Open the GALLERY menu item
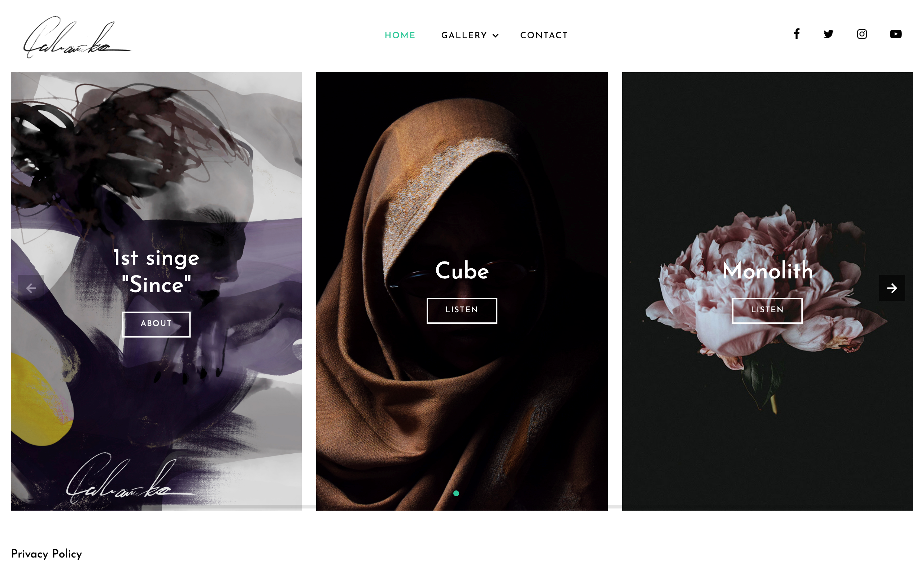Viewport: 924px width, 577px height. 464,35
